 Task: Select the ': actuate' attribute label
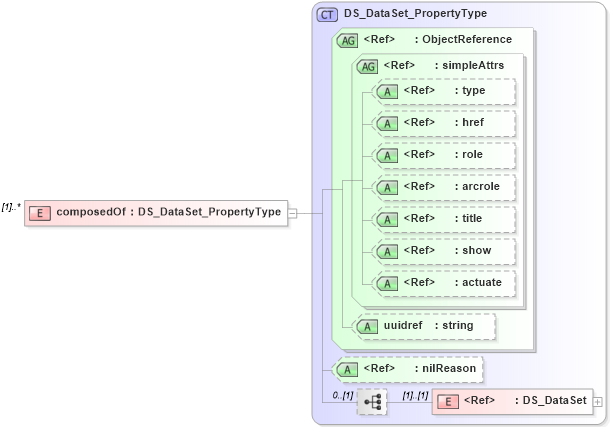pyautogui.click(x=478, y=282)
